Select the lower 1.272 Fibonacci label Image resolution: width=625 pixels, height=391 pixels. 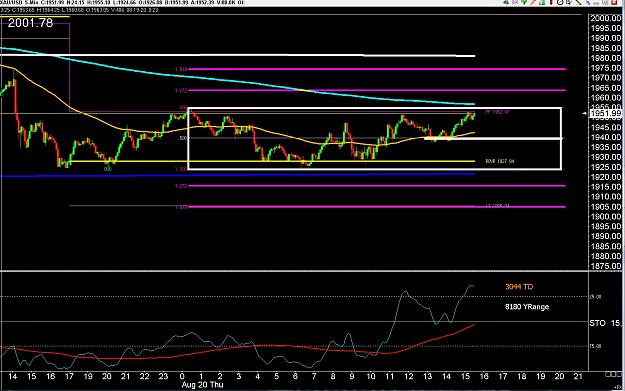pyautogui.click(x=181, y=186)
